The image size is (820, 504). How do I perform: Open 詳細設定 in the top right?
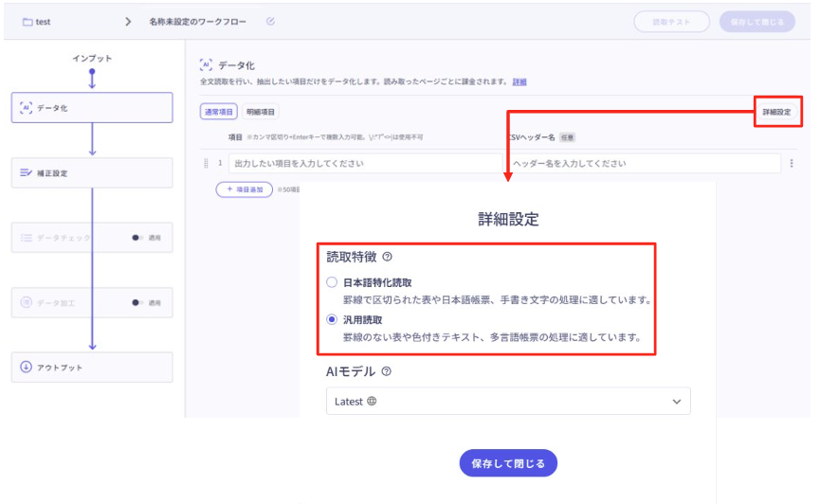tap(778, 112)
